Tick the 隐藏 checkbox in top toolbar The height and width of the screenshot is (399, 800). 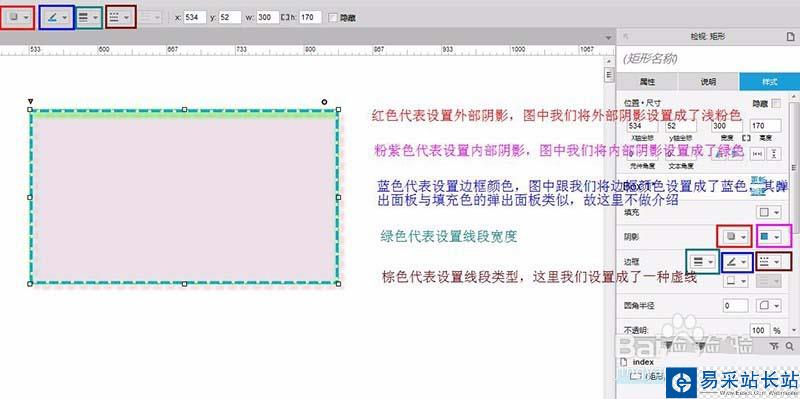pos(333,18)
